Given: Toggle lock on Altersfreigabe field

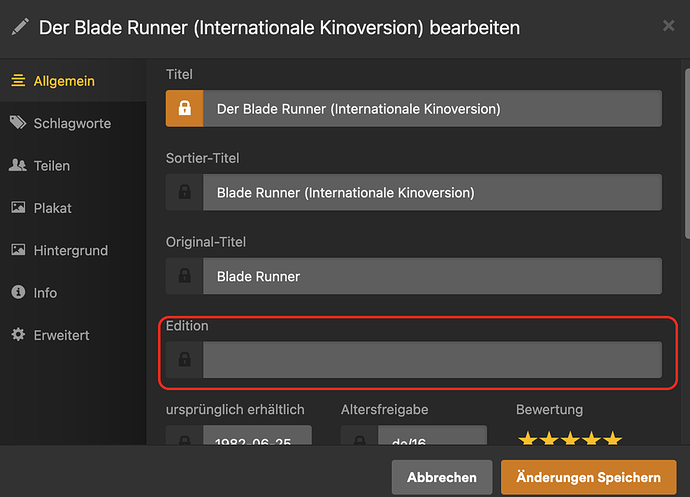Looking at the screenshot, I should [360, 435].
